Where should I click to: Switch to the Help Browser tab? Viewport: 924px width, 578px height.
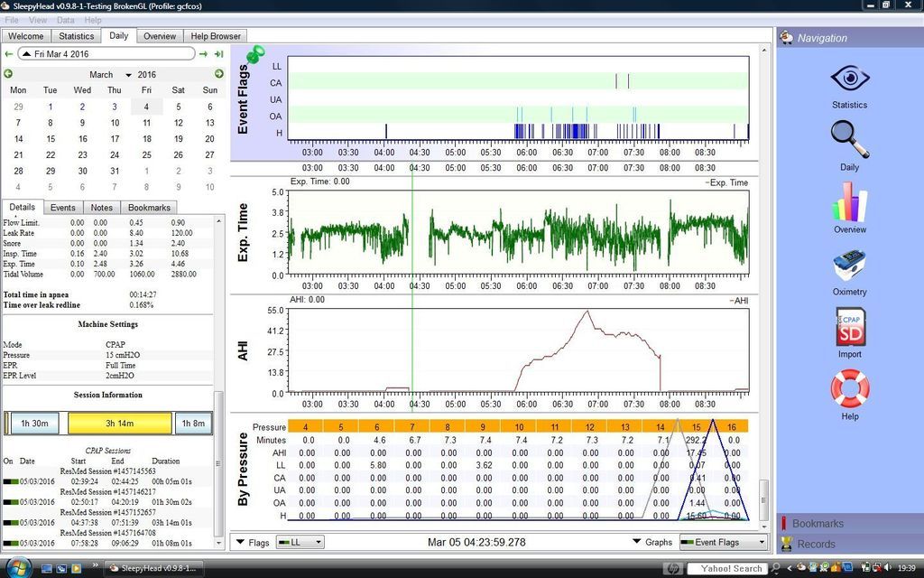pyautogui.click(x=216, y=36)
